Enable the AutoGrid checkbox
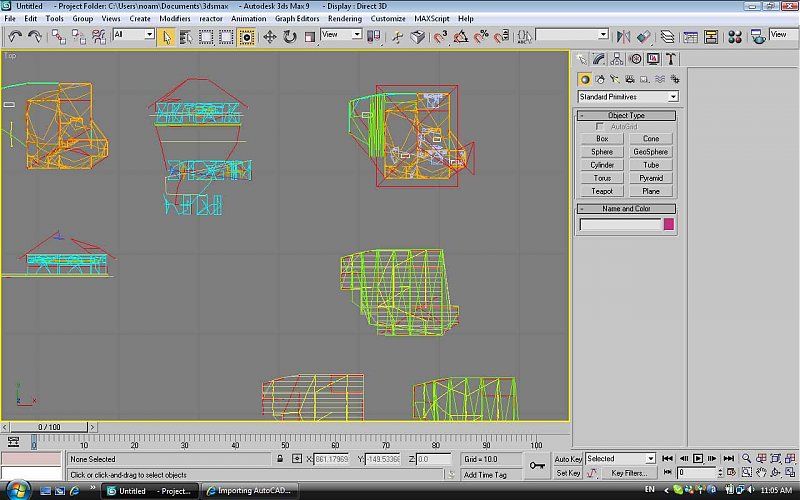 pyautogui.click(x=600, y=127)
